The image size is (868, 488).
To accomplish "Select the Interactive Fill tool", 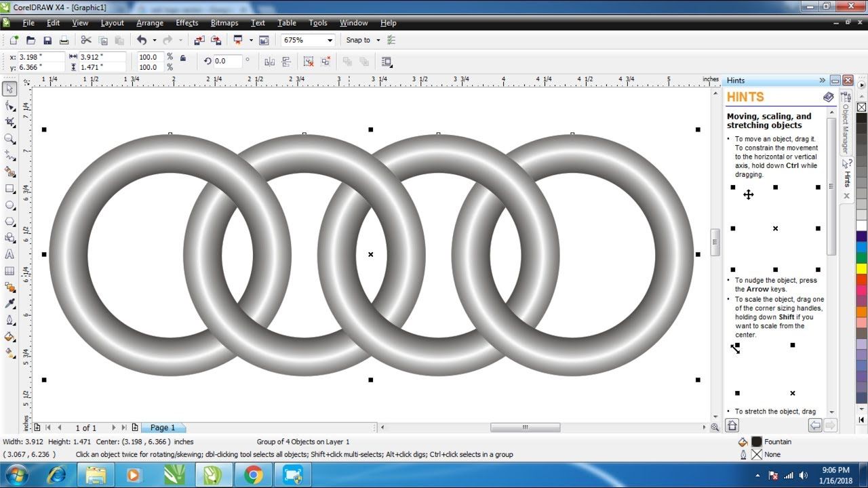I will (x=9, y=353).
